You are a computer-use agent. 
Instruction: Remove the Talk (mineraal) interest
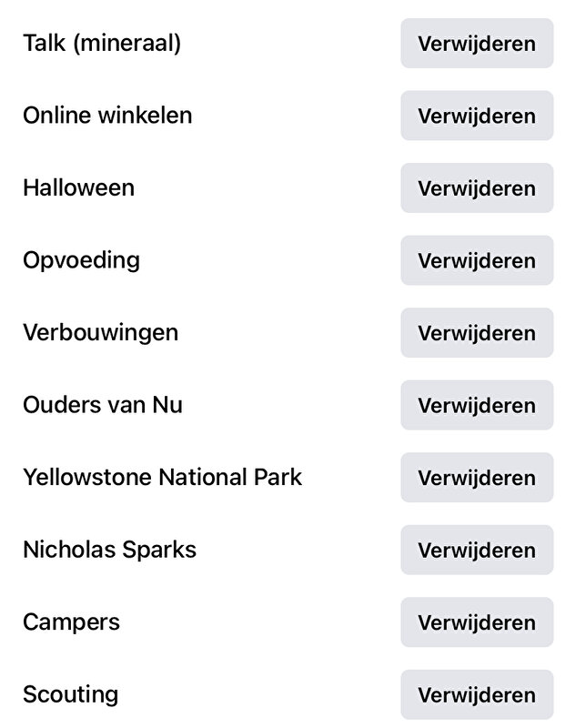pos(476,44)
